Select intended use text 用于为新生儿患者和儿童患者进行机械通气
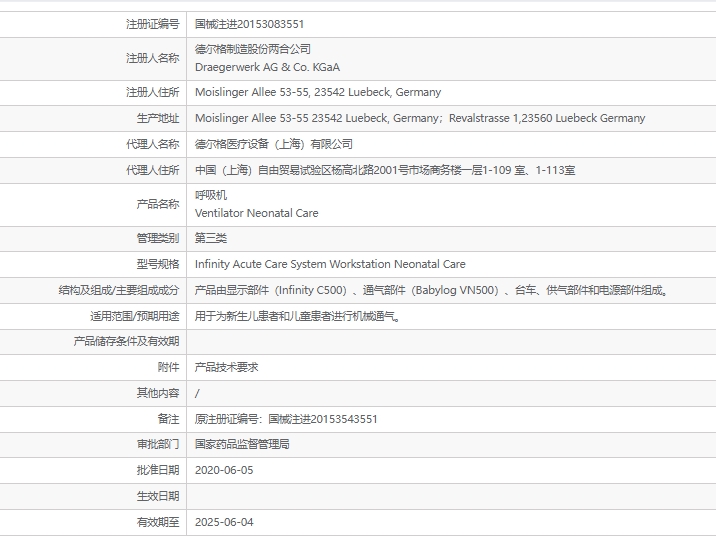Screen dimensions: 716x536 (298, 316)
